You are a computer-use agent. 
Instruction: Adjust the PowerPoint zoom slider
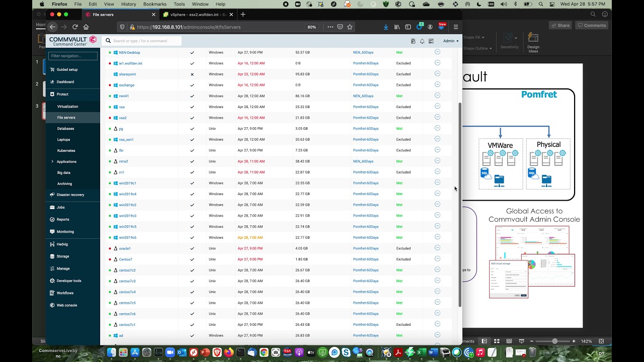coord(555,341)
